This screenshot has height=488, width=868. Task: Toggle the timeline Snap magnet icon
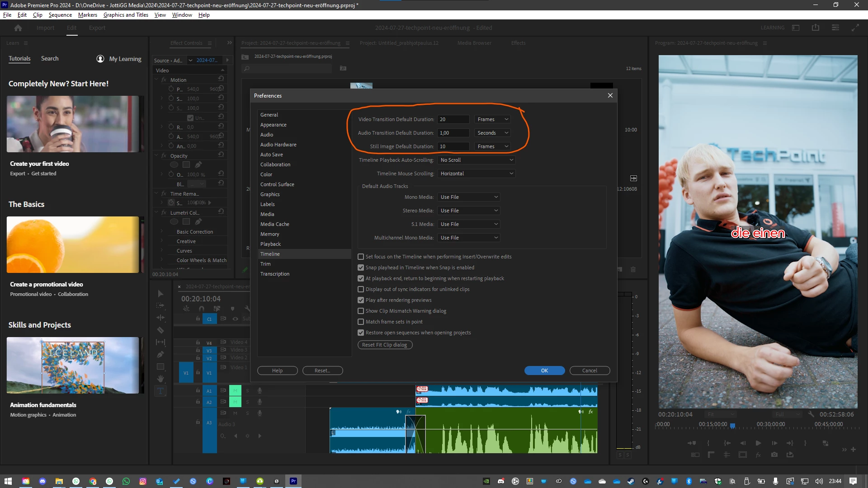202,309
